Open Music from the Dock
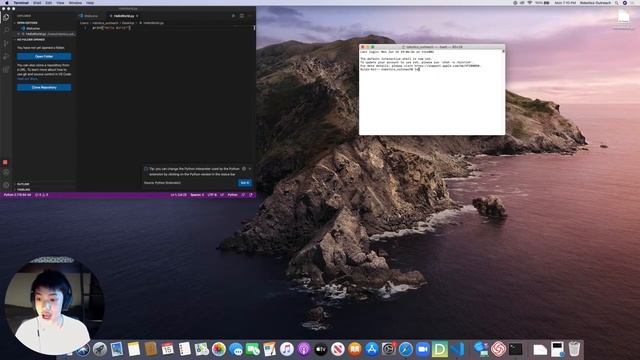Image resolution: width=640 pixels, height=360 pixels. [x=287, y=349]
